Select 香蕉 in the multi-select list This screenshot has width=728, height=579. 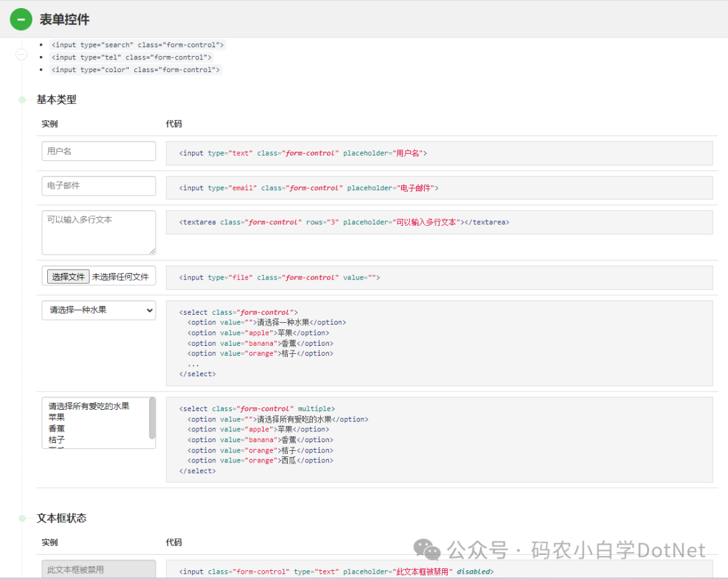coord(57,429)
